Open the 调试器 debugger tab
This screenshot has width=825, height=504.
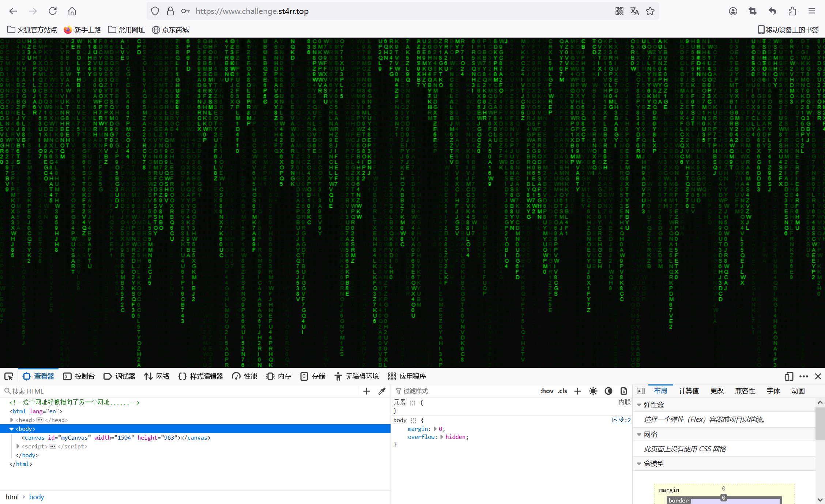[x=120, y=376]
